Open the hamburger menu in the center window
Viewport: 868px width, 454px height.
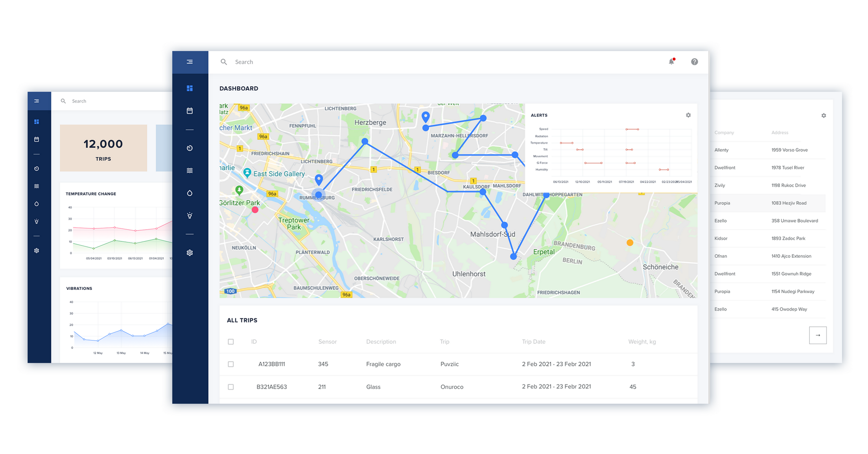point(190,62)
